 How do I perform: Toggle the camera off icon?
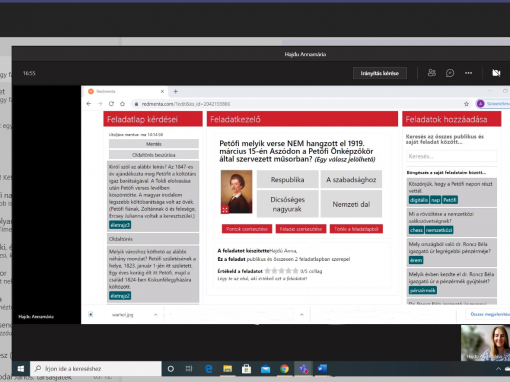496,73
